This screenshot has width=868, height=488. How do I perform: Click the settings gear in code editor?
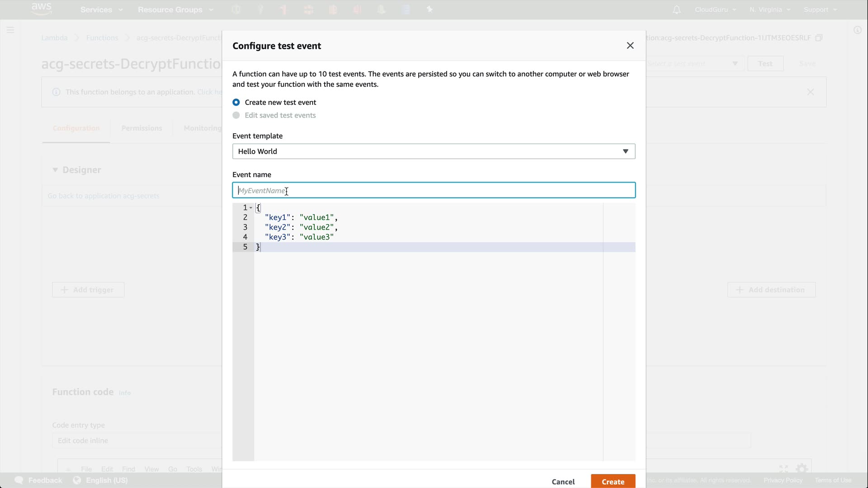coord(802,469)
